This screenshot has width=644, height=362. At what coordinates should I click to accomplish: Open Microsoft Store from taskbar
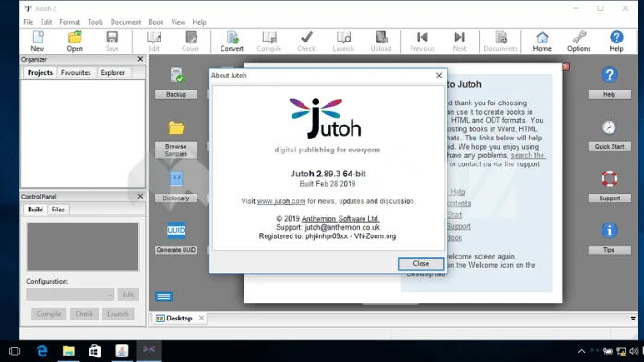tap(95, 351)
